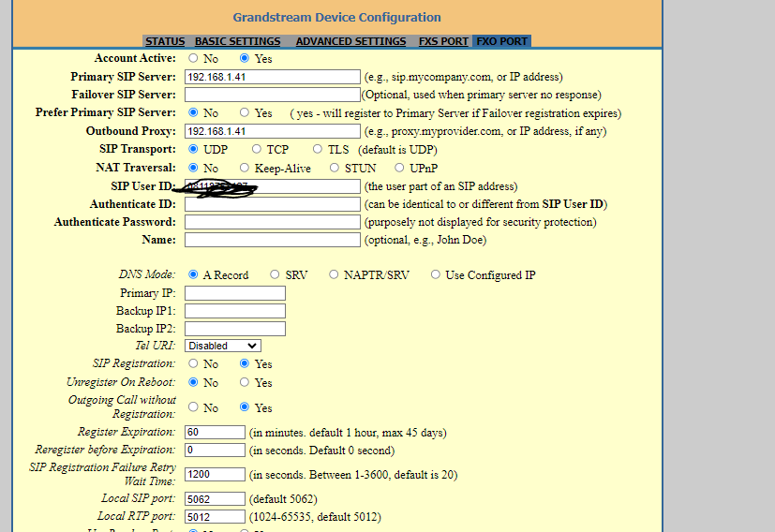
Task: Click the Failover SIP Server field
Action: (273, 95)
